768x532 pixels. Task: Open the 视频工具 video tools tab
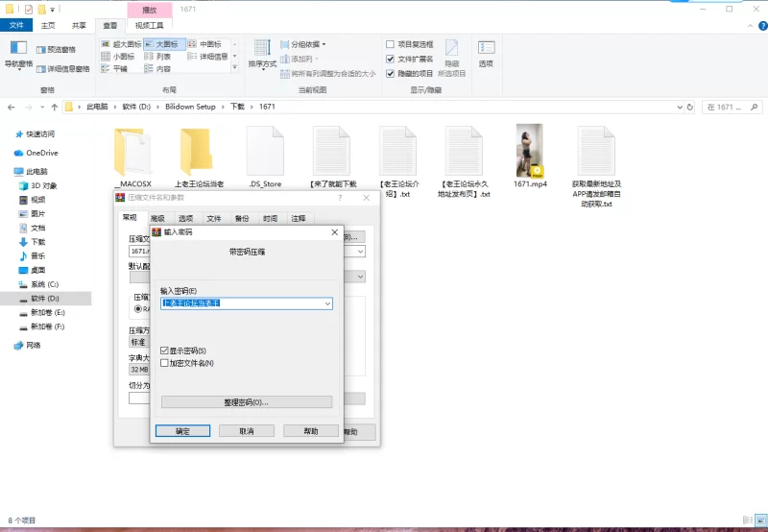[149, 26]
